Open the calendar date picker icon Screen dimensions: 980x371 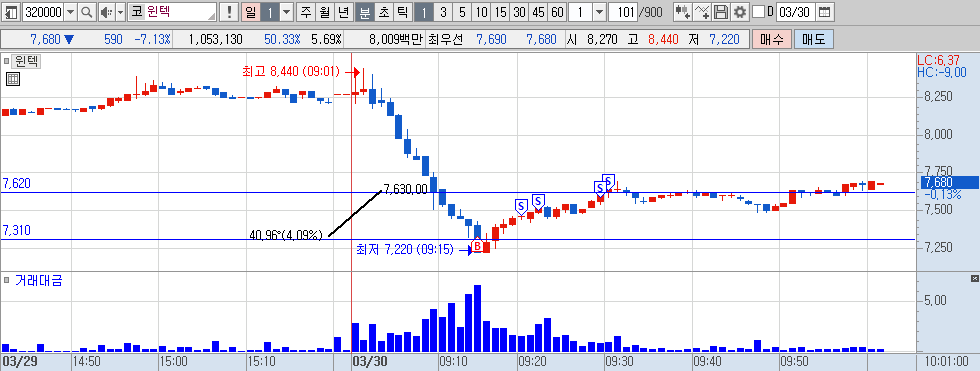coord(824,12)
